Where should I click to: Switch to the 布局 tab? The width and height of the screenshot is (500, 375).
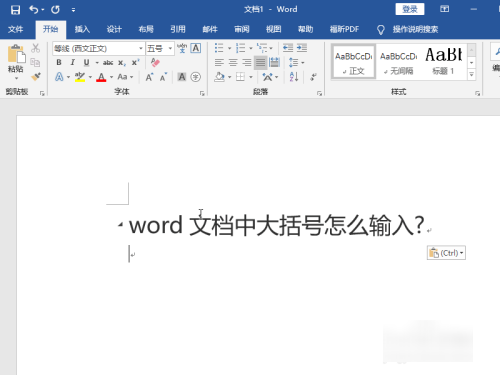point(146,29)
